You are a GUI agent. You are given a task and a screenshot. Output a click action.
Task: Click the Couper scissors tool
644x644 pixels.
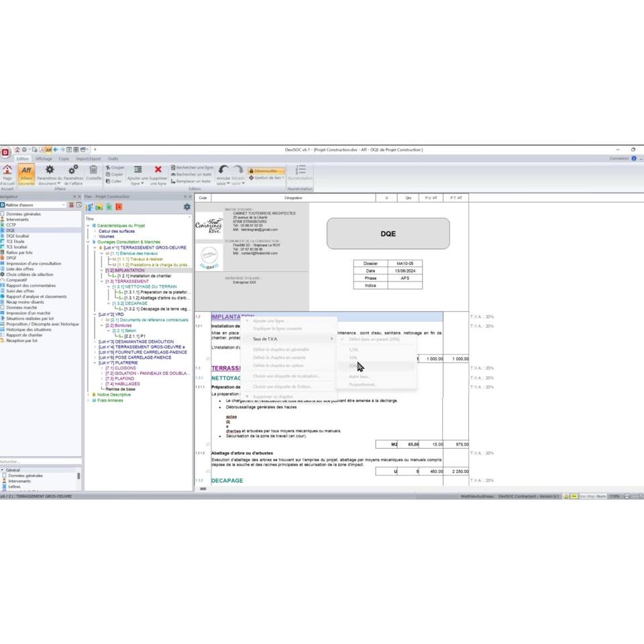(x=115, y=167)
